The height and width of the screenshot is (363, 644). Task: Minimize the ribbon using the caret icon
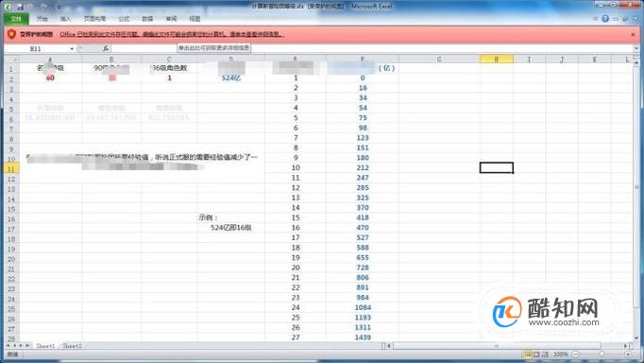(596, 19)
